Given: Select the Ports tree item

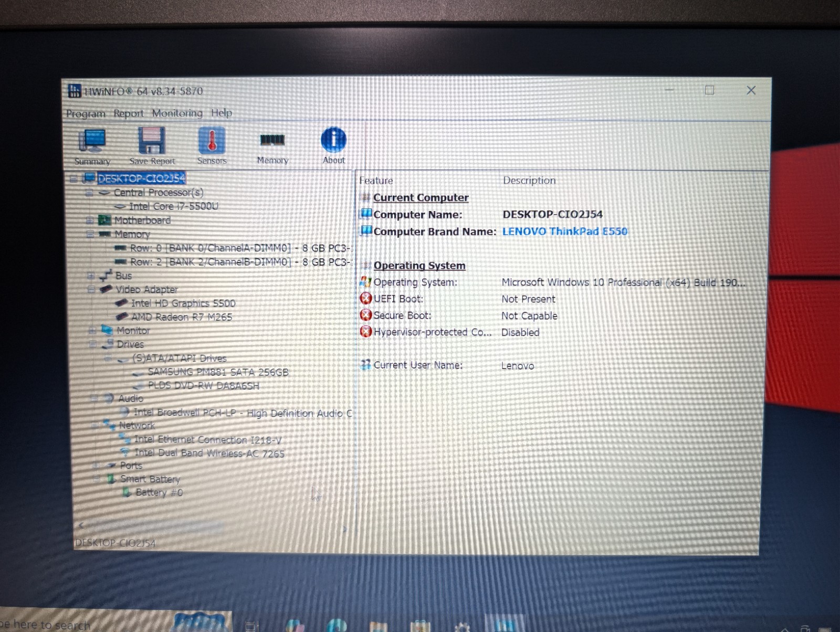Looking at the screenshot, I should coord(131,466).
